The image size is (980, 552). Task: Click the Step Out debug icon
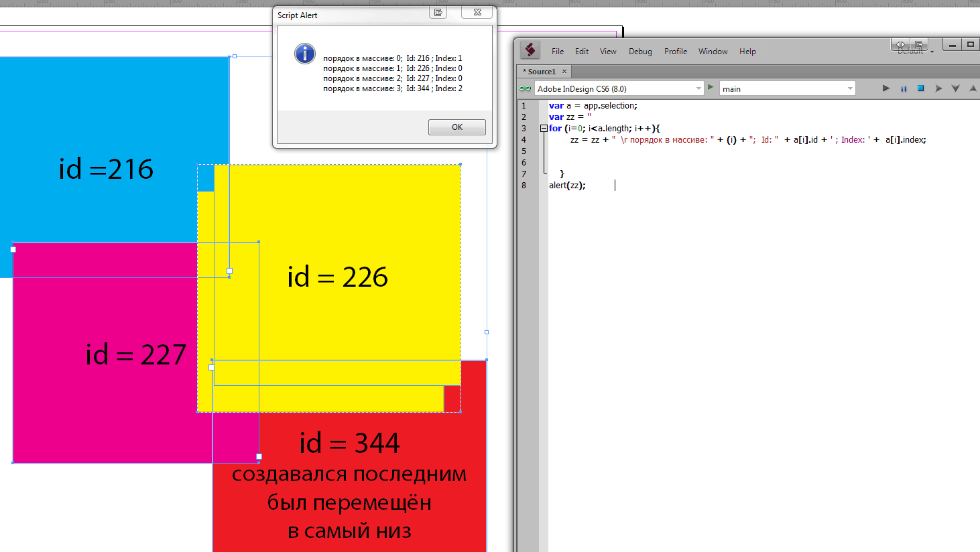click(x=973, y=88)
